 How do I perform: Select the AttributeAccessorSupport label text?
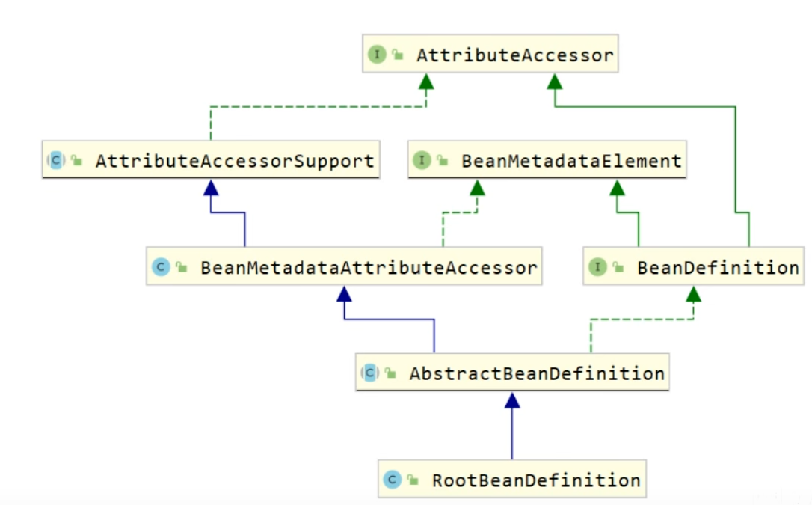point(235,162)
